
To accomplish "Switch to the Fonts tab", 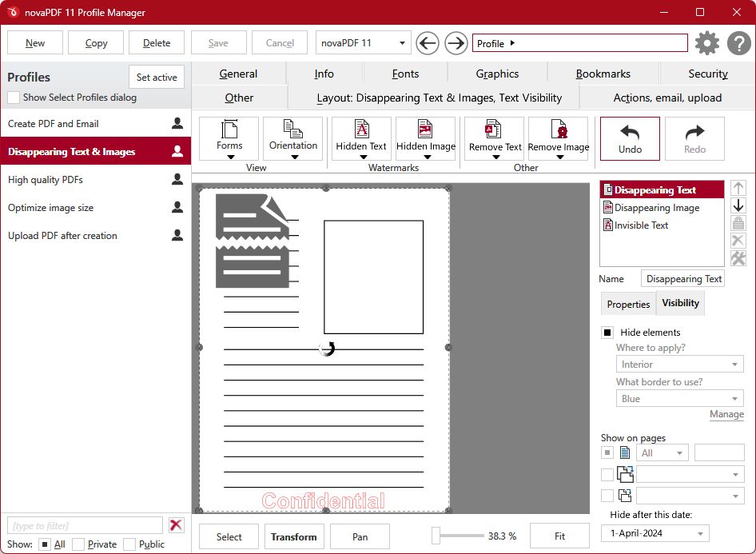I will 405,74.
